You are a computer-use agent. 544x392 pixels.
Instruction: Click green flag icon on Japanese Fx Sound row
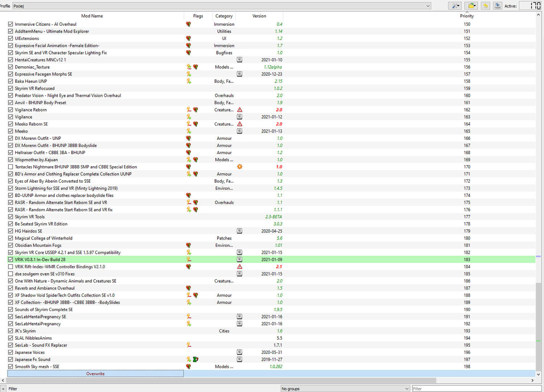pos(196,359)
